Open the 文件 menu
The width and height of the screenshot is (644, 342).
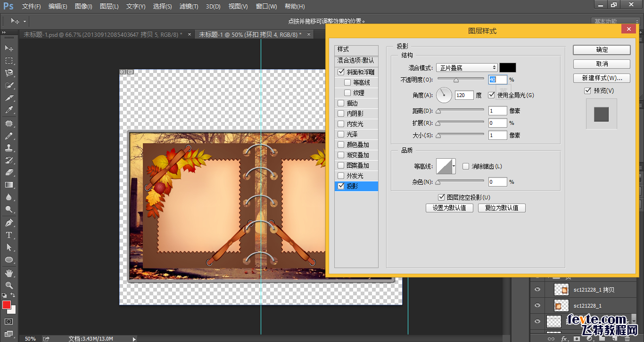[32, 7]
